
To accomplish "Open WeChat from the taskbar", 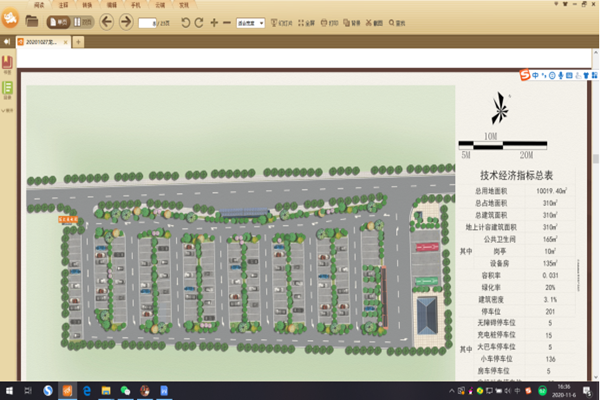I will pos(125,390).
